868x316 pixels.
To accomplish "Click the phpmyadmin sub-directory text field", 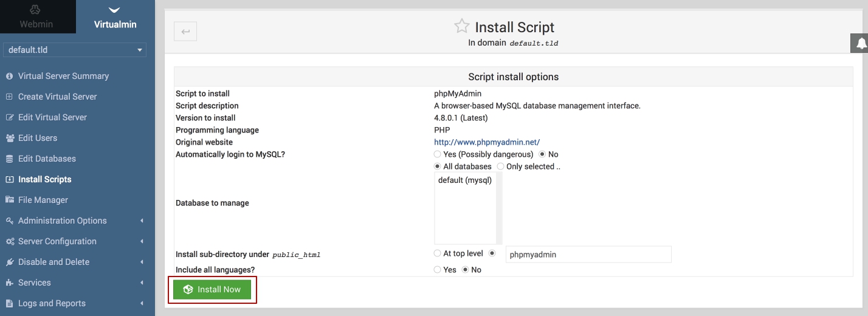I will [588, 255].
